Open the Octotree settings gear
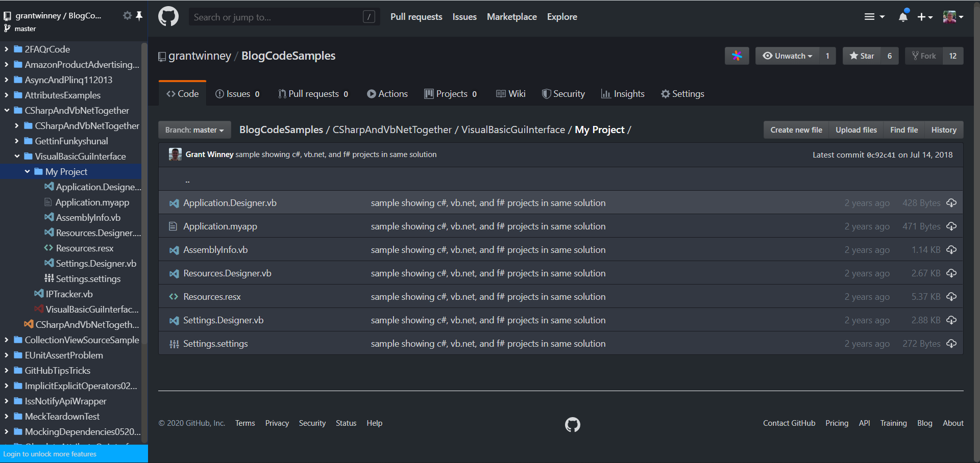 (x=127, y=15)
